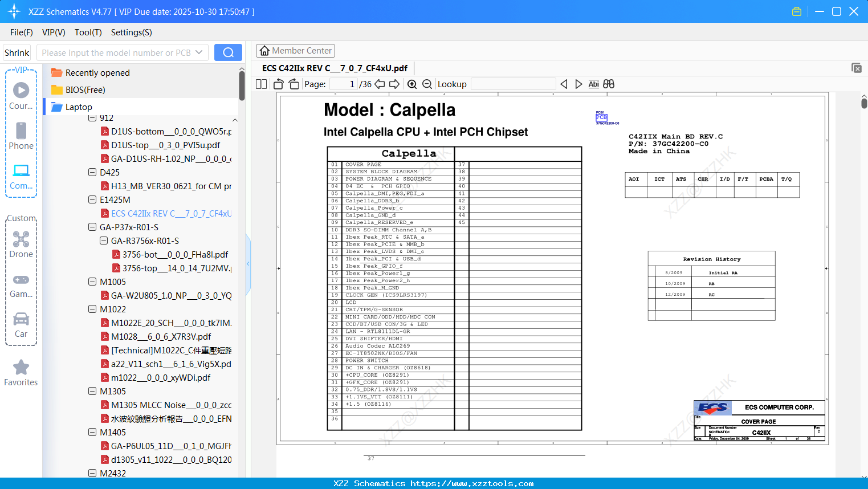Open the Settings(S) menu
Image resolution: width=868 pixels, height=489 pixels.
[x=132, y=32]
